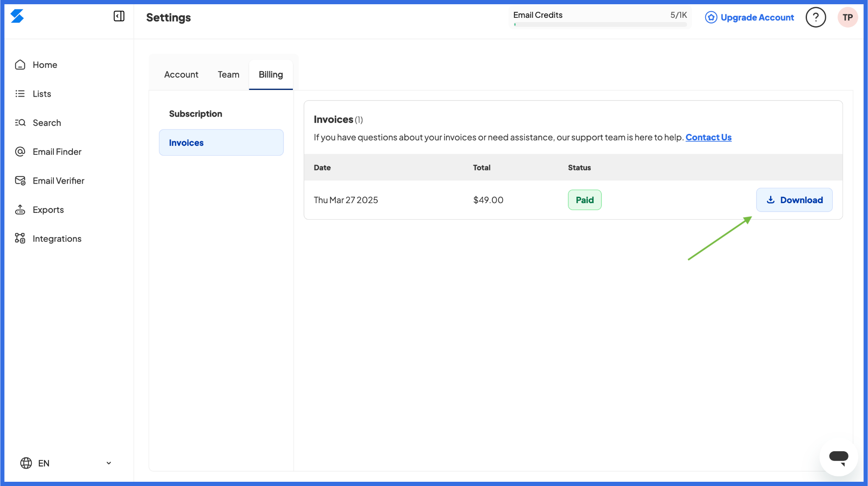The height and width of the screenshot is (486, 868).
Task: Click the Email Credits progress bar
Action: pyautogui.click(x=600, y=25)
